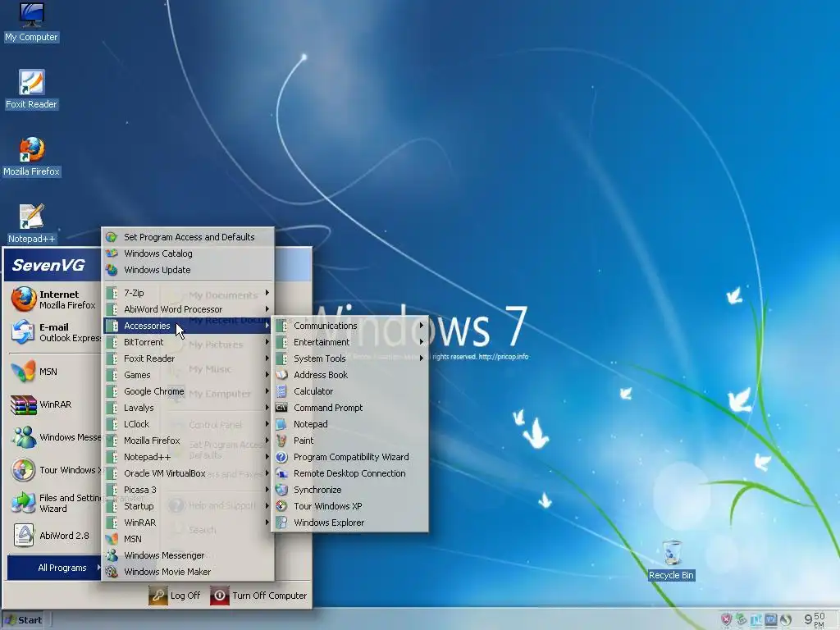The image size is (840, 630).
Task: Select Tour Windows XP in Accessories
Action: coord(349,506)
